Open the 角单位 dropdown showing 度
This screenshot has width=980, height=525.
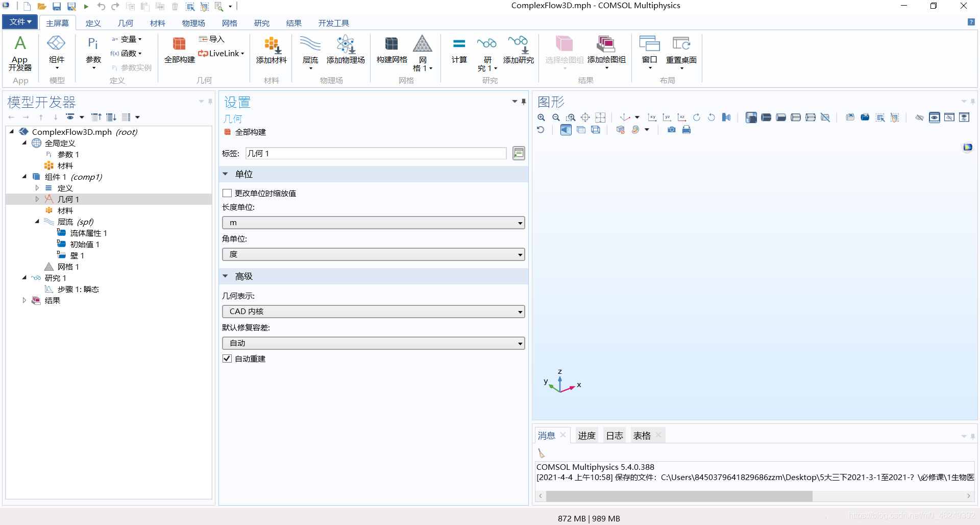coord(373,254)
